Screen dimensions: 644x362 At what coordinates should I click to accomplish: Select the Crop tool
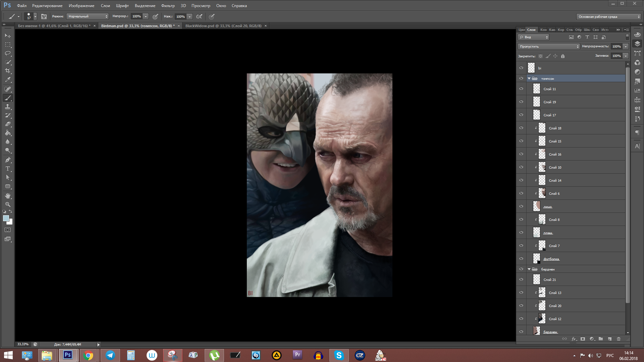pyautogui.click(x=8, y=71)
